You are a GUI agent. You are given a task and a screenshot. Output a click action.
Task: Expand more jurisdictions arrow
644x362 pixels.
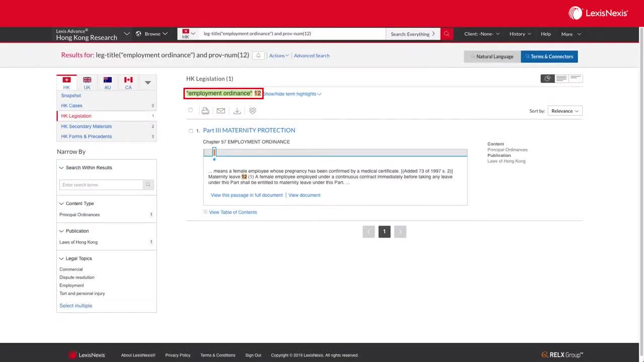click(148, 82)
